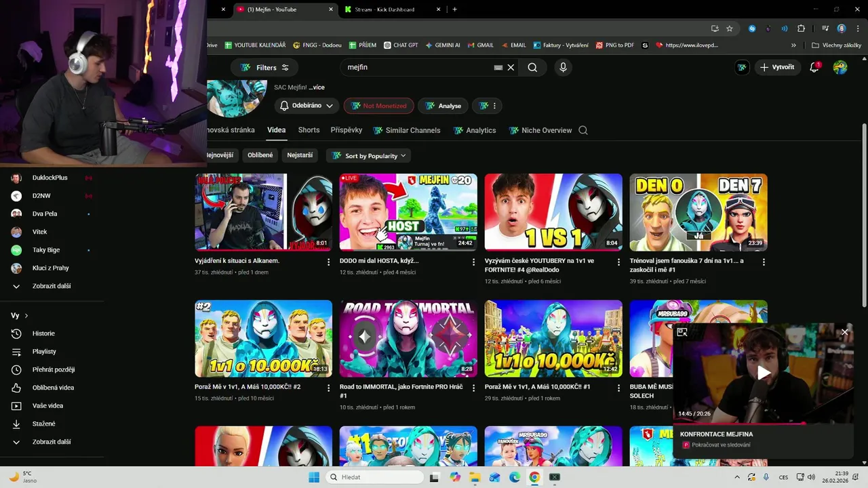Clear the mejfin search text
Viewport: 868px width, 488px height.
click(511, 67)
